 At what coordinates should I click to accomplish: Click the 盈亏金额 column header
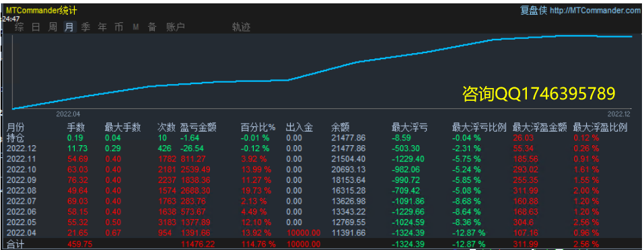(x=198, y=128)
